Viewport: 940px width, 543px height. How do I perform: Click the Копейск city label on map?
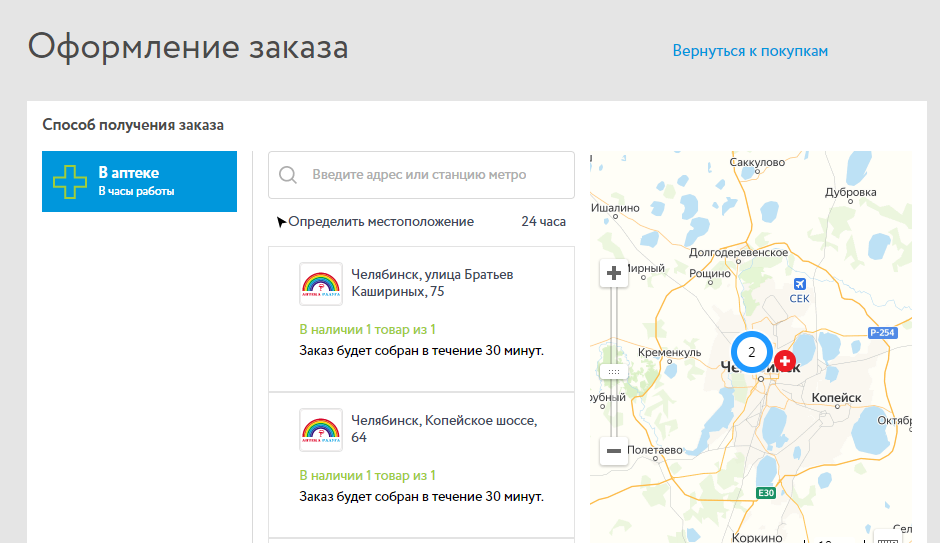click(836, 397)
